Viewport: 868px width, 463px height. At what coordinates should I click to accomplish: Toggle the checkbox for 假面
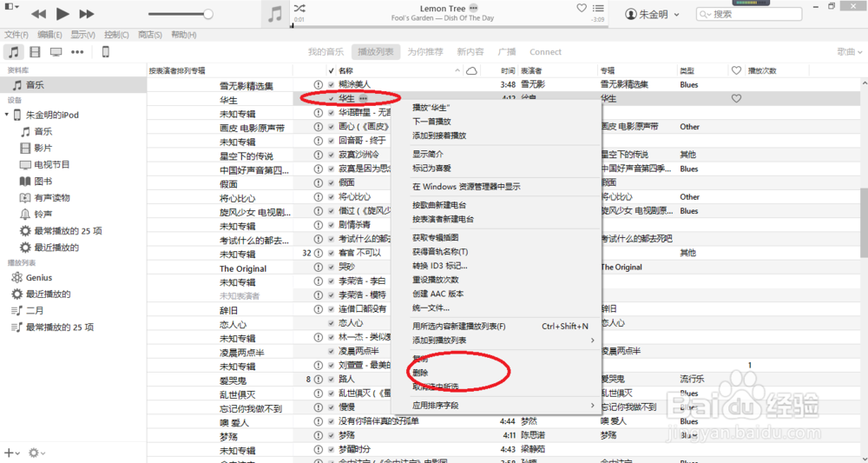331,182
